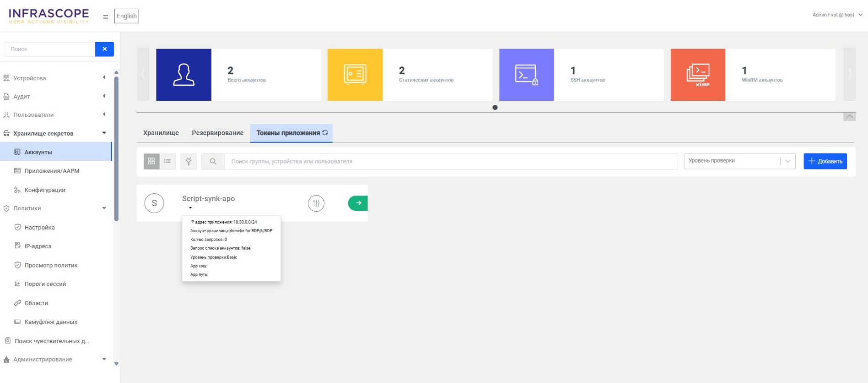Open Настройка under Политики
Image resolution: width=868 pixels, height=383 pixels.
click(x=56, y=227)
